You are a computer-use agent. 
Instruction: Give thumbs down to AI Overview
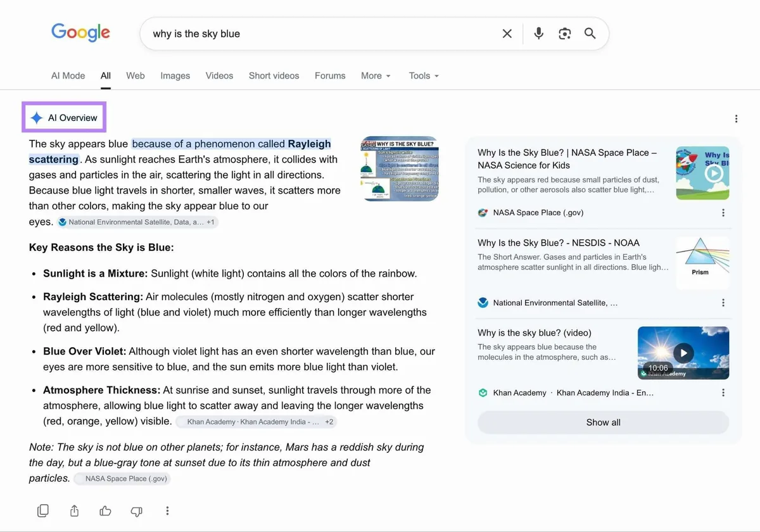coord(136,510)
